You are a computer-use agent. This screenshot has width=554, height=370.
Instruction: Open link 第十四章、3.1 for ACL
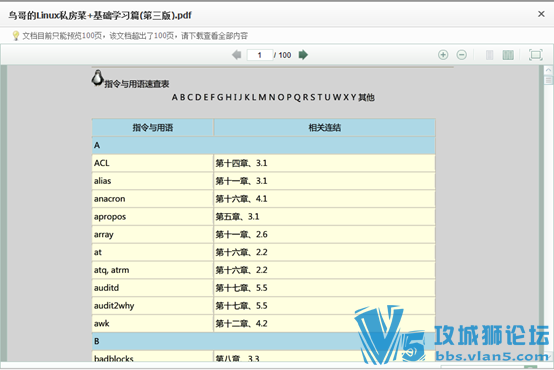pos(241,163)
